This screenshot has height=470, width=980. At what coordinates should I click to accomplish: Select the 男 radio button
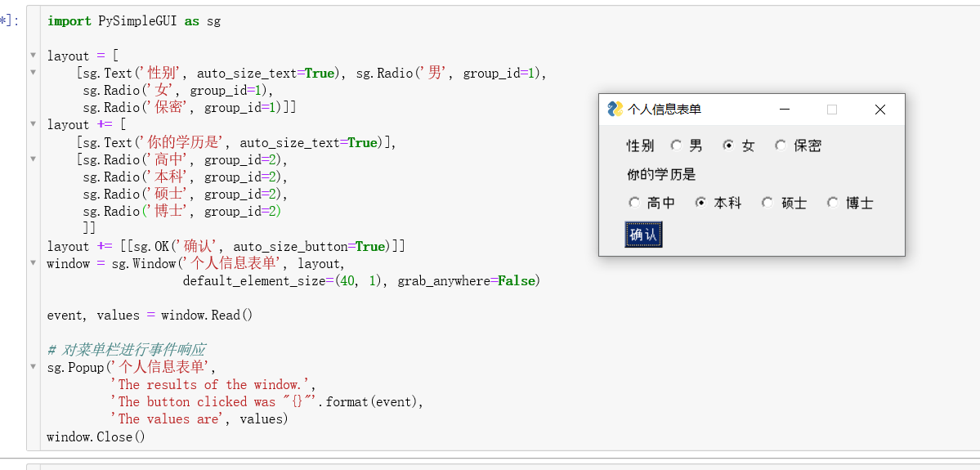[677, 145]
